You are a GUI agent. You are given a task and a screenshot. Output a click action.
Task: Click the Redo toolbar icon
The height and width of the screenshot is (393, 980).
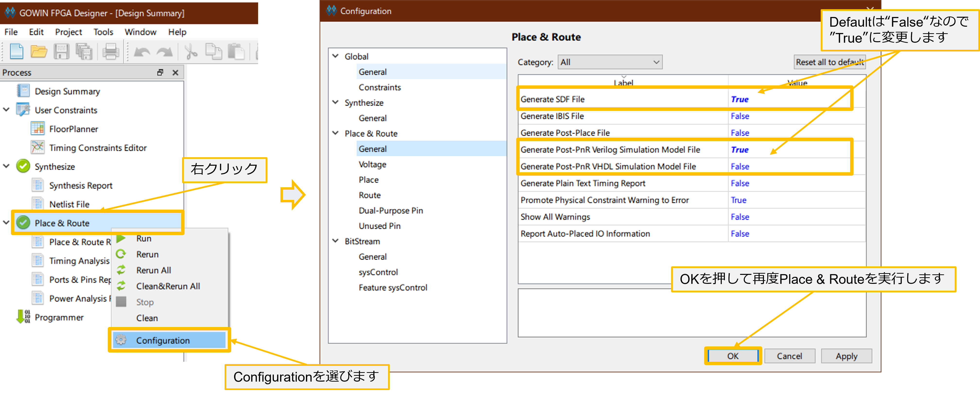(165, 52)
